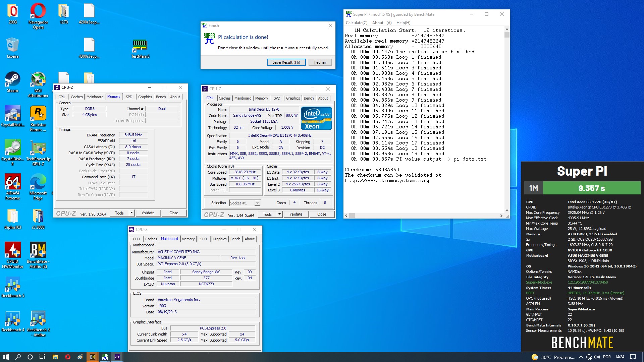Image resolution: width=644 pixels, height=362 pixels.
Task: Click the Fechar button in Finish dialog
Action: pyautogui.click(x=320, y=62)
